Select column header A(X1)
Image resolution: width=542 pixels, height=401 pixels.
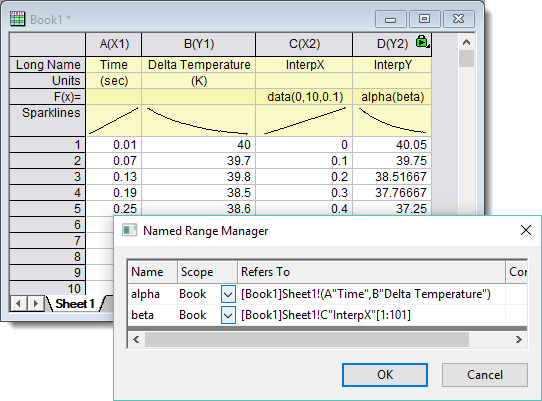tap(114, 44)
